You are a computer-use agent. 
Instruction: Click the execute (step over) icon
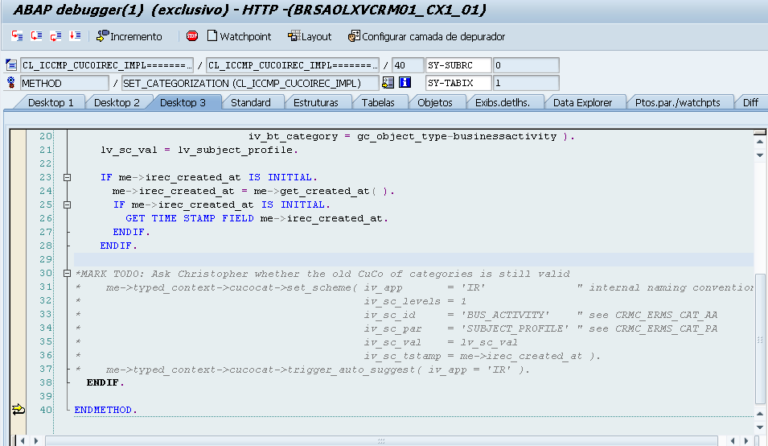pyautogui.click(x=35, y=36)
